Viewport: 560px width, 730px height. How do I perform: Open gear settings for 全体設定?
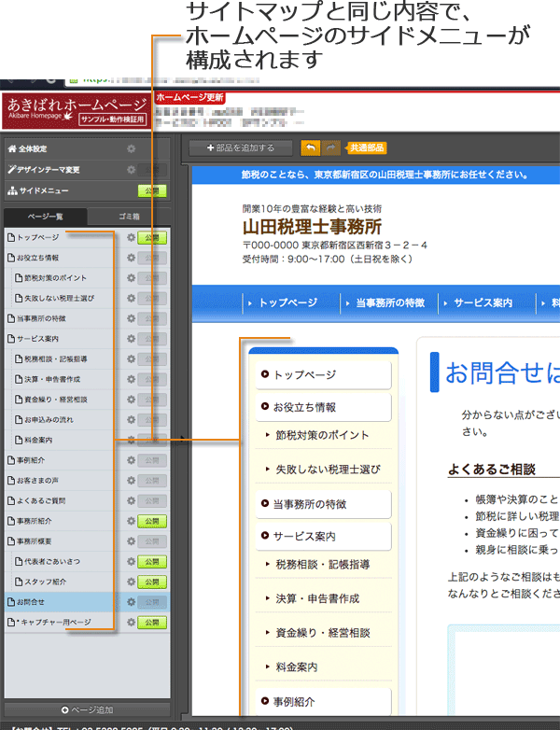[x=131, y=148]
